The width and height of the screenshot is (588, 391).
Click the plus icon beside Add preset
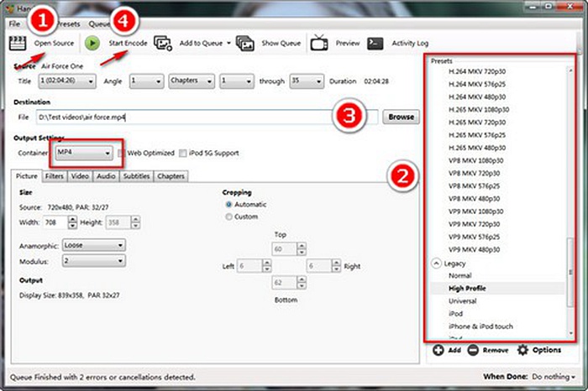coord(438,350)
